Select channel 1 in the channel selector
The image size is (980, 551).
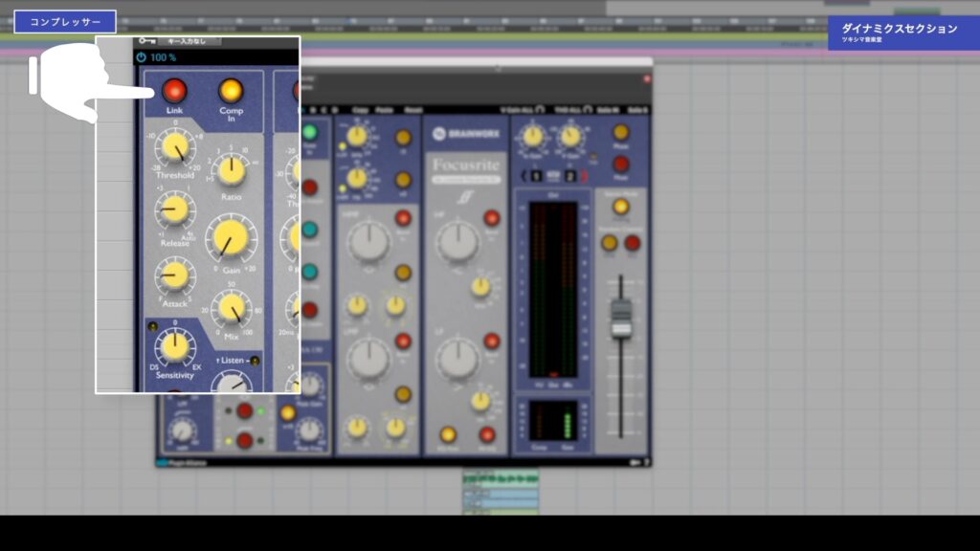click(536, 176)
